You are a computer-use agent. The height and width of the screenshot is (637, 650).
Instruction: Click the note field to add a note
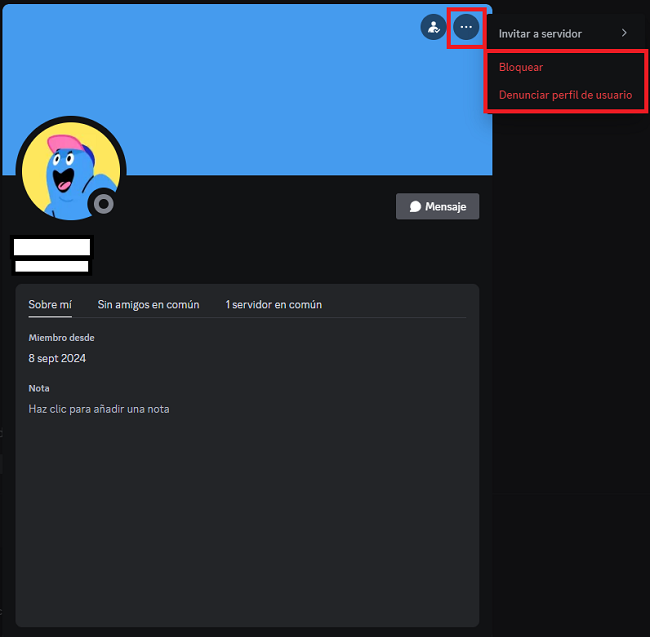[99, 409]
